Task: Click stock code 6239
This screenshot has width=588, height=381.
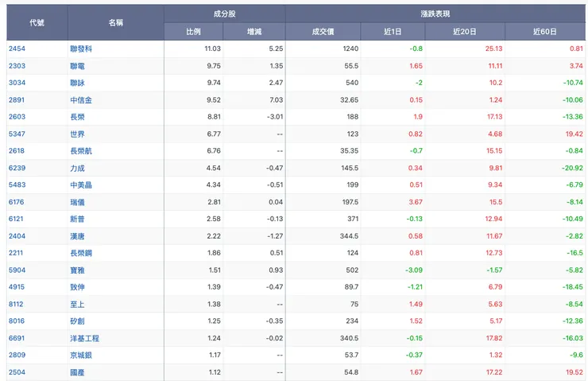Action: click(x=17, y=168)
